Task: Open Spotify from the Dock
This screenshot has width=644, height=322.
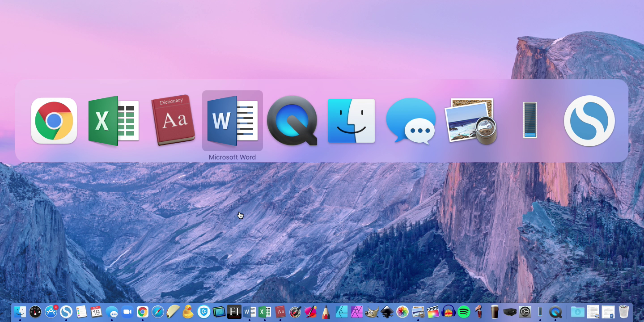Action: pyautogui.click(x=464, y=312)
